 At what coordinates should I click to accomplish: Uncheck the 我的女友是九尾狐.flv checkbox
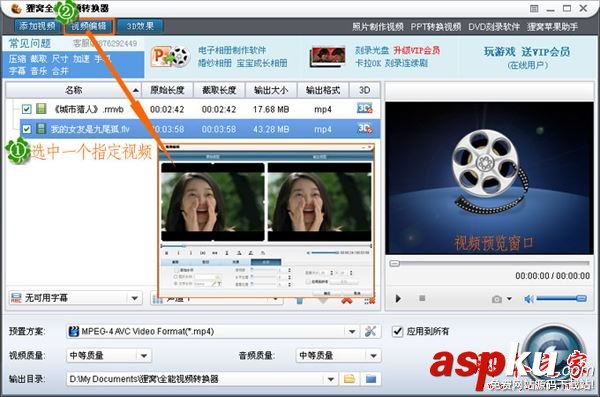click(x=26, y=129)
